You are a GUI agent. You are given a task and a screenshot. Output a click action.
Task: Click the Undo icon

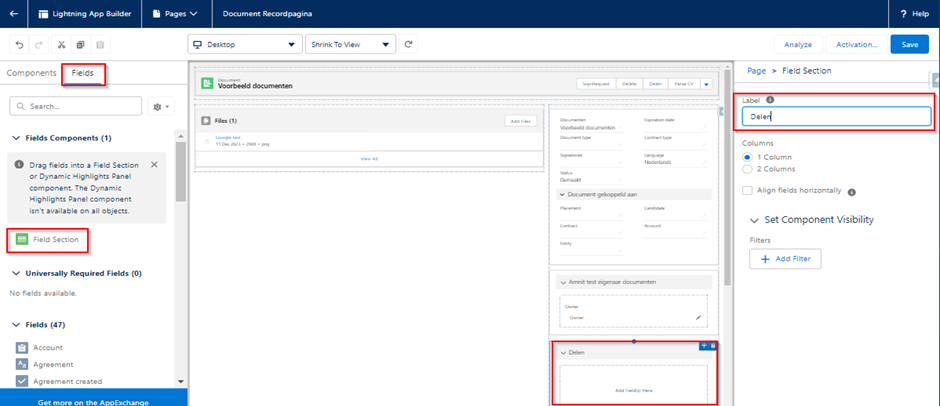pos(19,45)
